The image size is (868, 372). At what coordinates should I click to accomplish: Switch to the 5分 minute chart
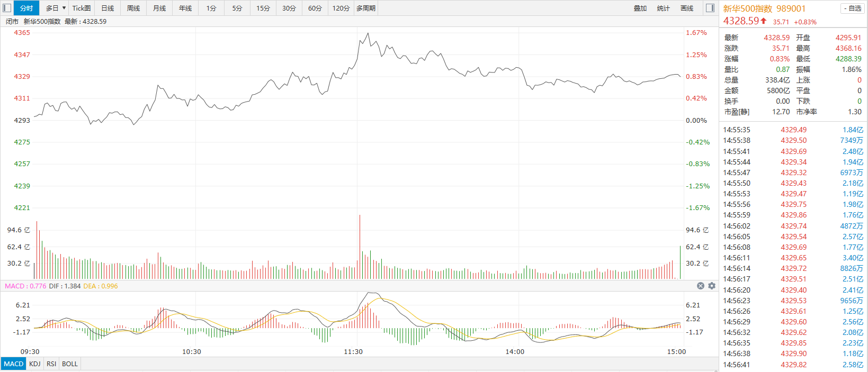pos(237,8)
